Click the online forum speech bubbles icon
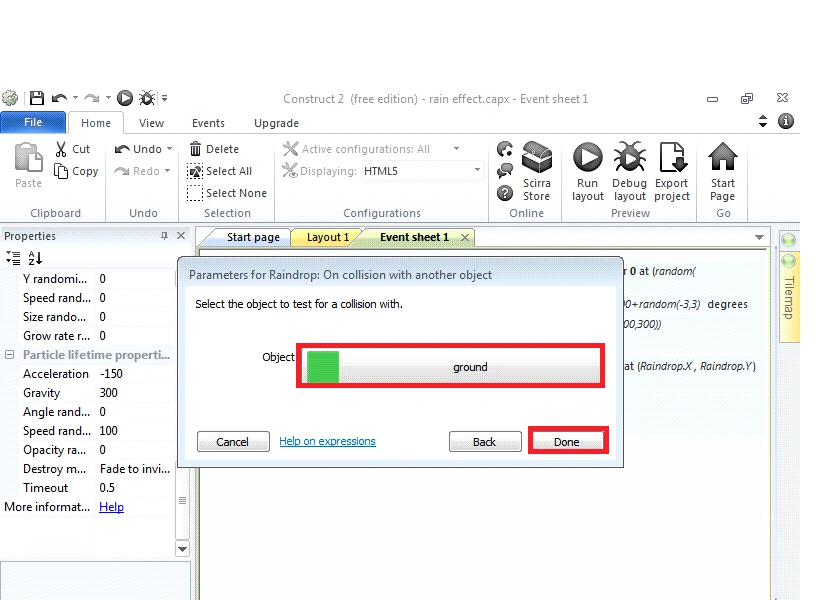Screen dimensions: 819x600 (505, 171)
